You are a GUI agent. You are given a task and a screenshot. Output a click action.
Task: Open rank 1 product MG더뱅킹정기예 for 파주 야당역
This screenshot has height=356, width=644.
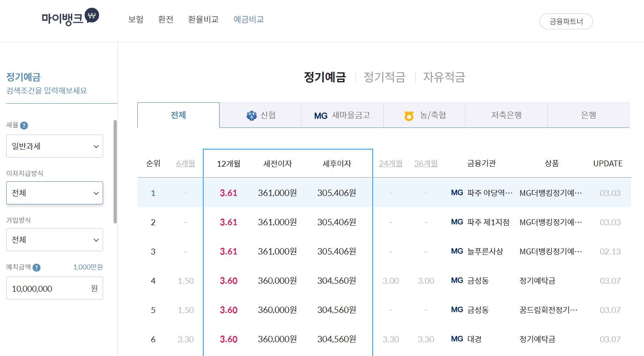(x=551, y=193)
